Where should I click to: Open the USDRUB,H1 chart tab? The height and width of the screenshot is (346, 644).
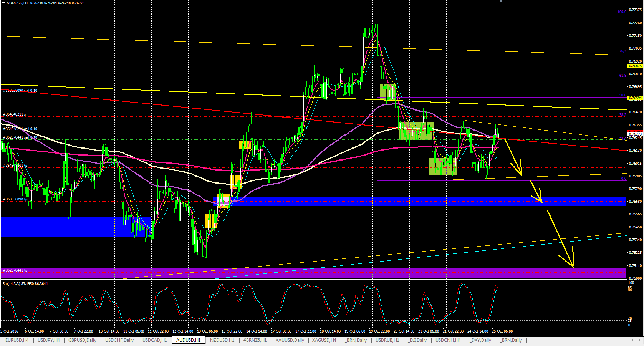pos(387,340)
